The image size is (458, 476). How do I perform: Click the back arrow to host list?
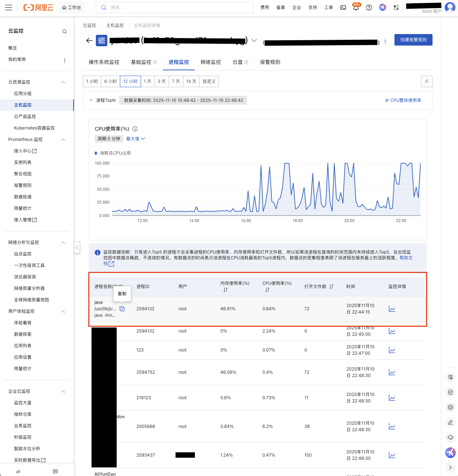click(89, 41)
